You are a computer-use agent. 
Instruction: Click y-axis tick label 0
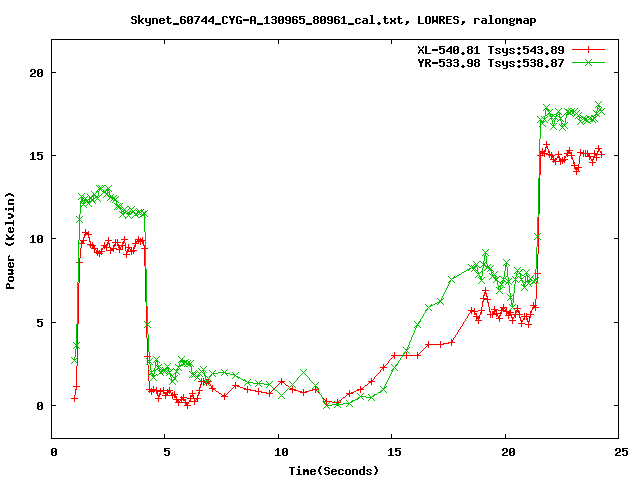tap(40, 406)
